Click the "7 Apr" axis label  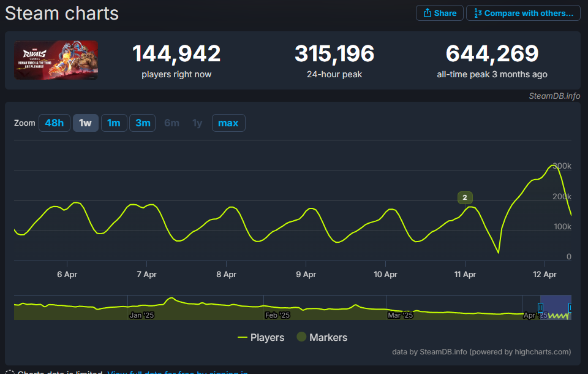point(146,275)
